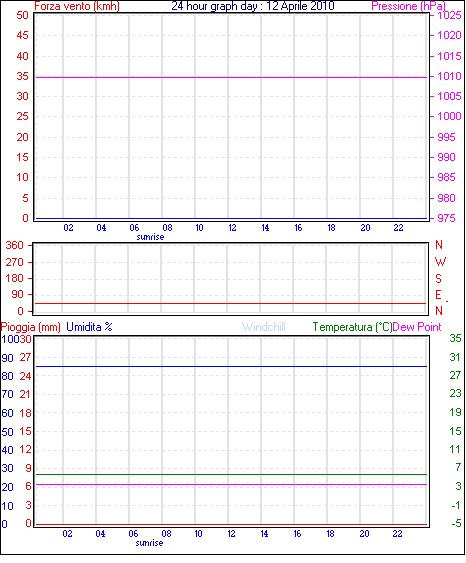
Task: Click the 'Windchill' legend label
Action: (264, 327)
